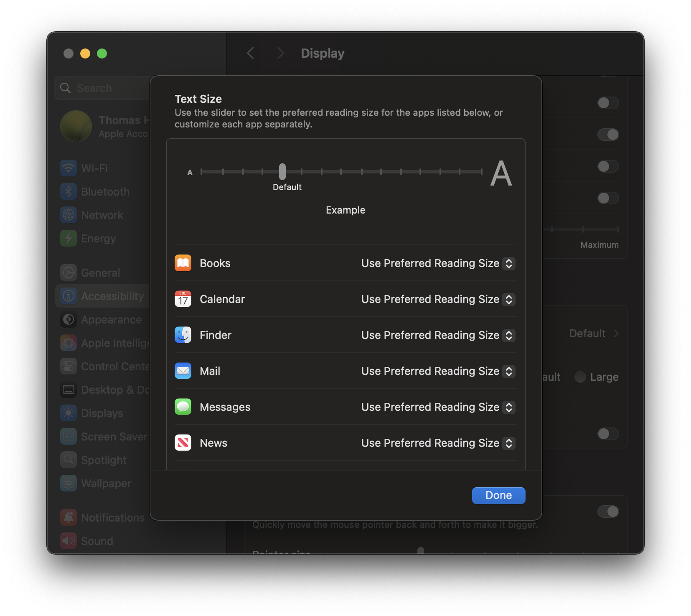Screen dimensions: 691x616
Task: Open Displays settings pane
Action: pyautogui.click(x=102, y=413)
